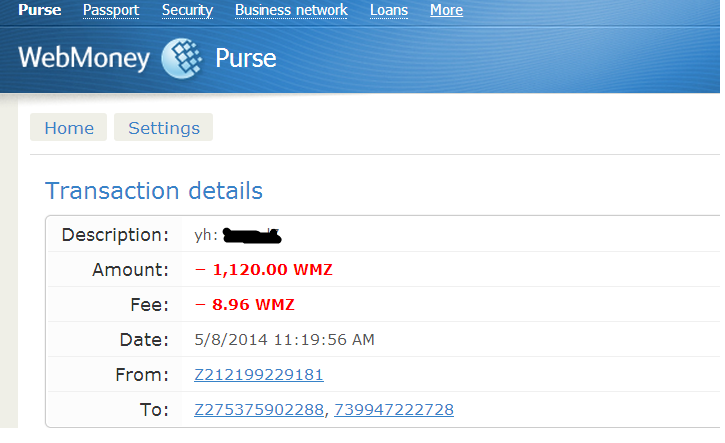Click the To label
The width and height of the screenshot is (725, 443).
[154, 410]
